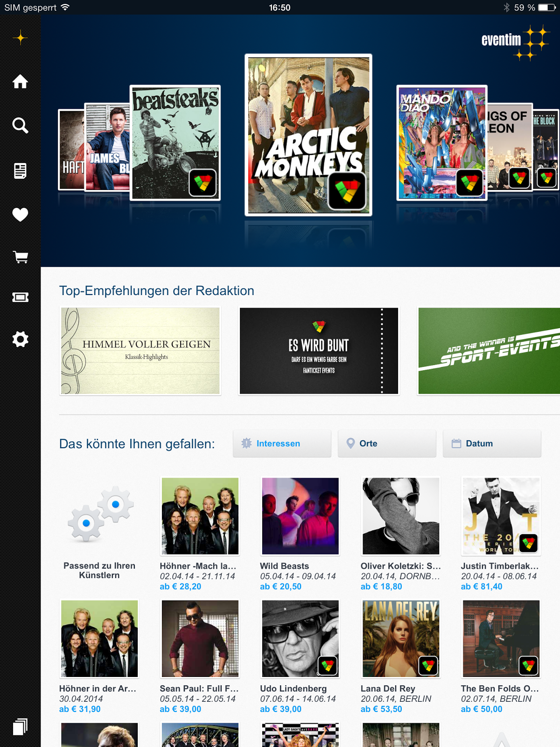This screenshot has height=747, width=560.
Task: Tap fanticket badge on Justin Timberlake image
Action: click(x=528, y=543)
